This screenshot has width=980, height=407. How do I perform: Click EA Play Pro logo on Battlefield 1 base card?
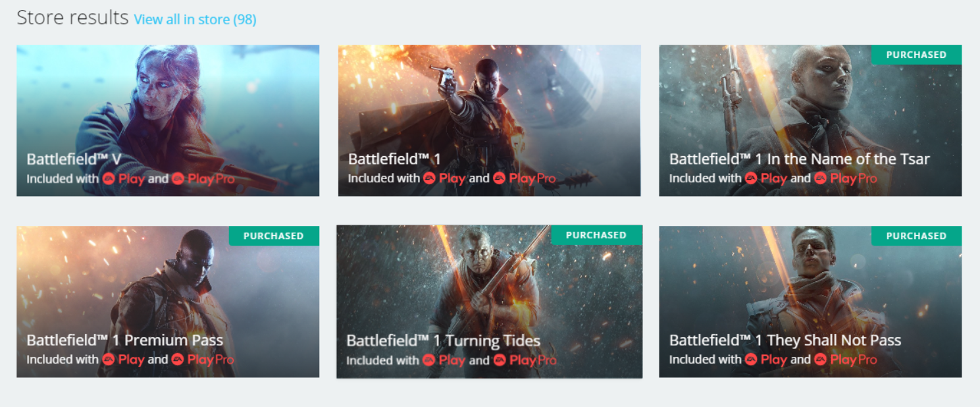(x=524, y=178)
